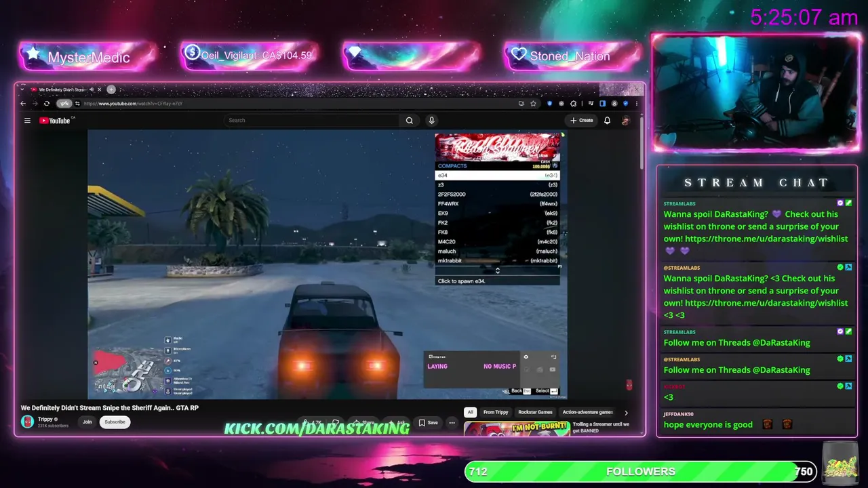
Task: Subscribe to the Trippy channel
Action: (x=115, y=422)
